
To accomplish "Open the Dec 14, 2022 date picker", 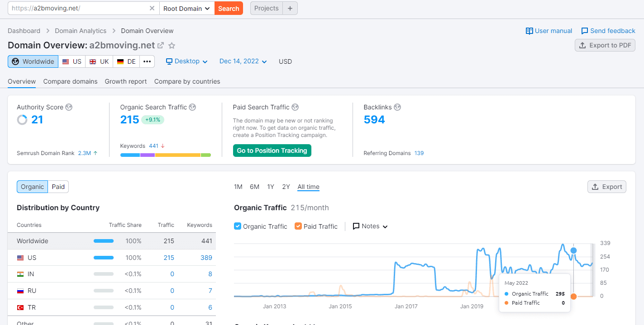I will (x=243, y=61).
